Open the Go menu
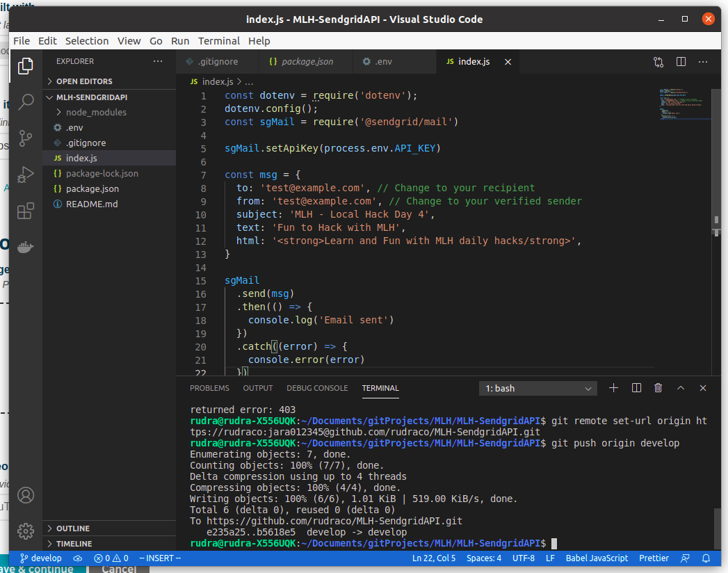The width and height of the screenshot is (728, 573). pos(156,41)
